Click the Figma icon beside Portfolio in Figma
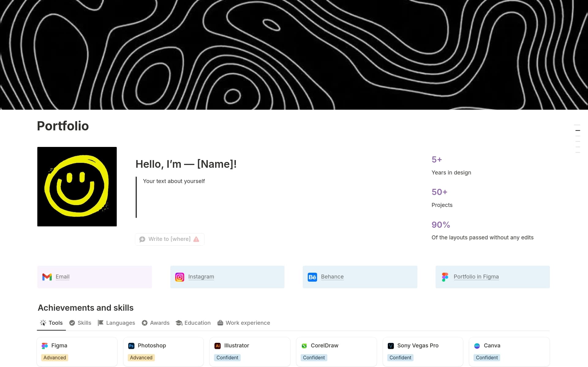The height and width of the screenshot is (367, 588). tap(445, 277)
